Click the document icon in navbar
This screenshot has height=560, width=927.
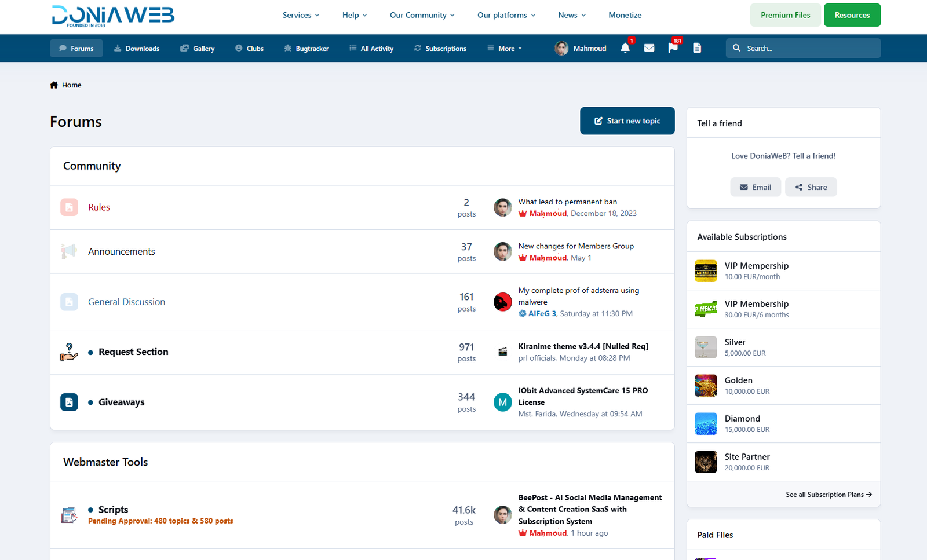click(697, 48)
